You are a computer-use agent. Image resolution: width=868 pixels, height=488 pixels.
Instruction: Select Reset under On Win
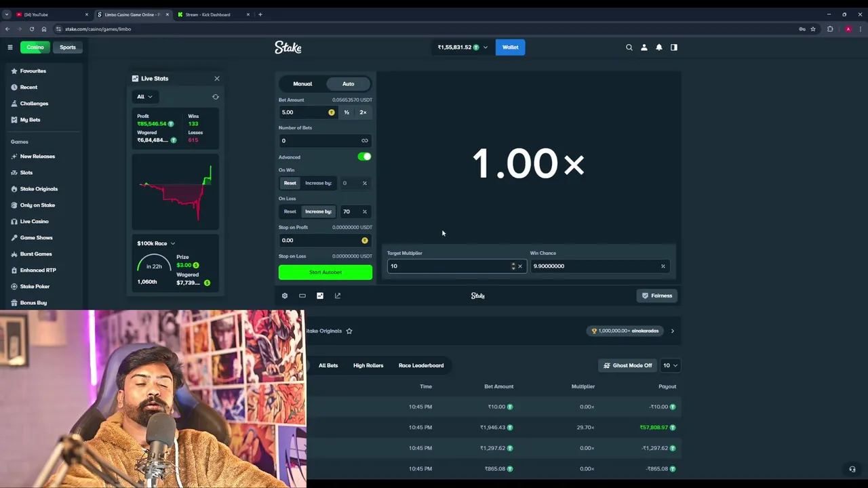[290, 183]
